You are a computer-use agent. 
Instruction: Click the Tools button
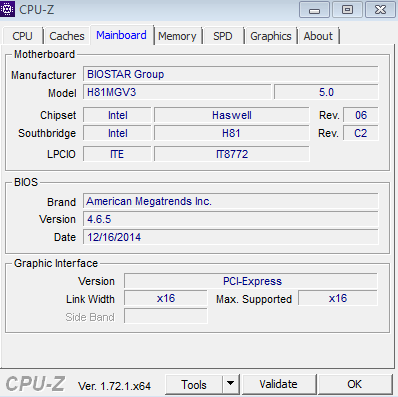[194, 385]
